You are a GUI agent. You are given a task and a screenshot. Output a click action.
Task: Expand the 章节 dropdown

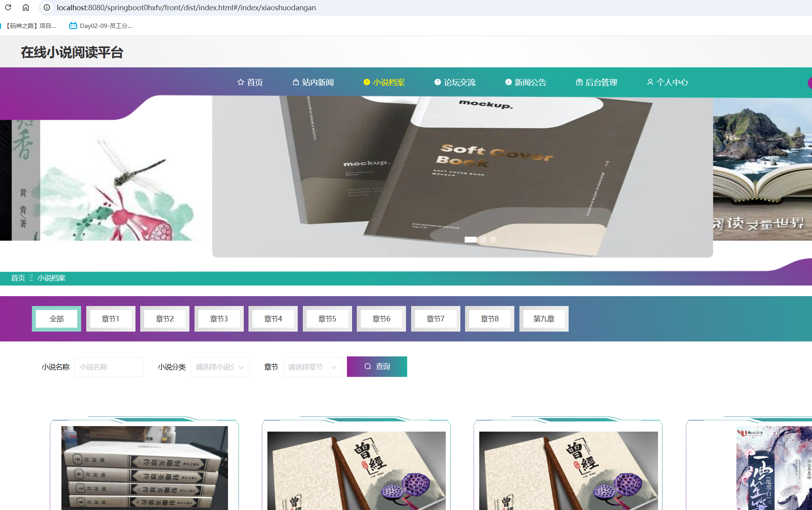tap(313, 367)
